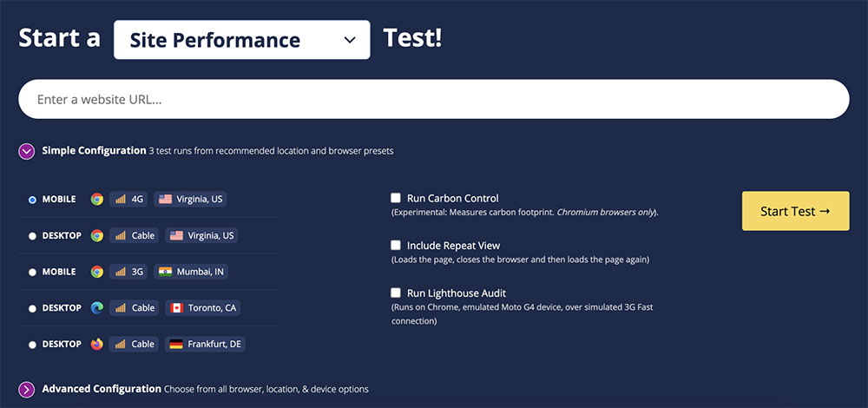Viewport: 868px width, 408px height.
Task: Click the Canada flag next to Toronto, CA
Action: tap(176, 308)
